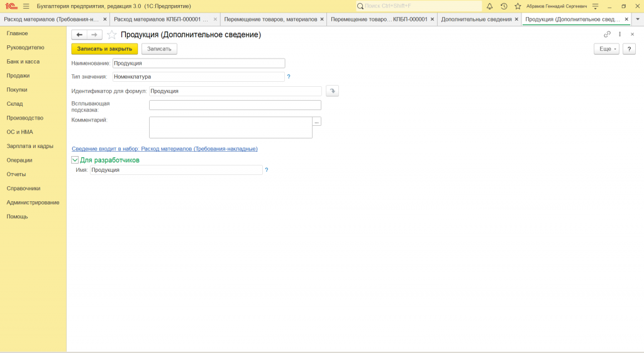Open history clock icon

coord(504,6)
